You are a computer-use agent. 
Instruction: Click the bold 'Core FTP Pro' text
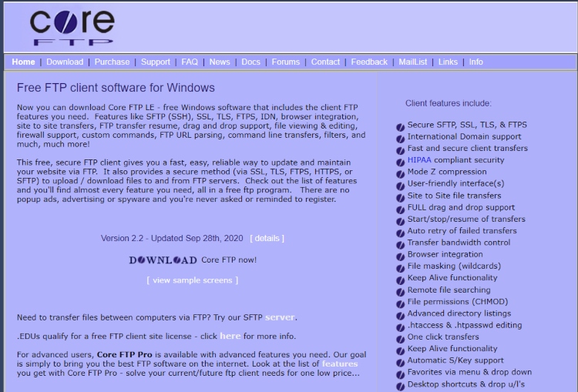pyautogui.click(x=125, y=355)
